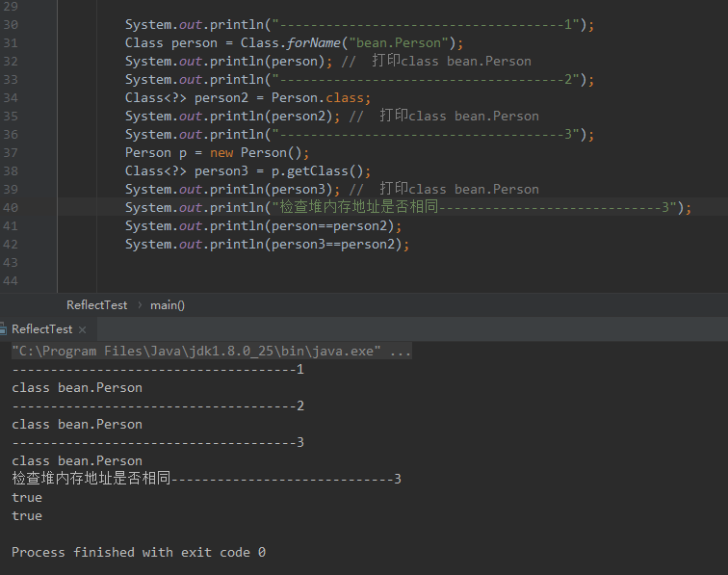Click line number 31 in gutter
The height and width of the screenshot is (575, 728).
click(x=11, y=43)
